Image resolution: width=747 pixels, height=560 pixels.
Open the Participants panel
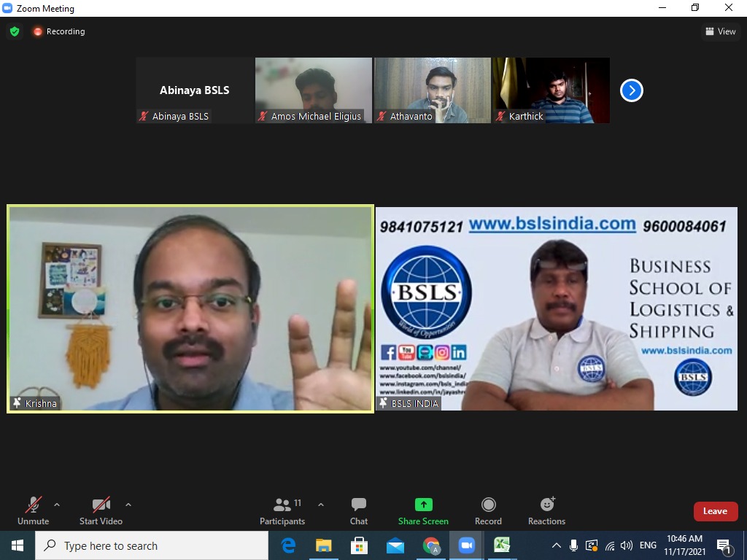(282, 511)
